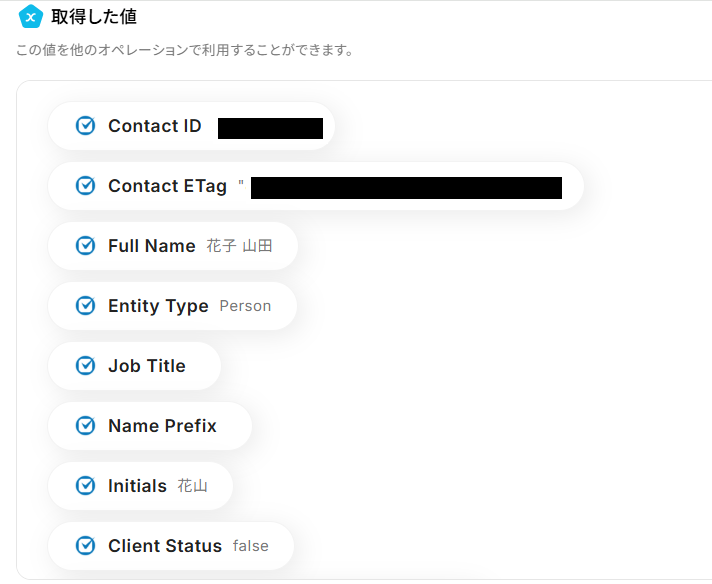Click the check icon beside Initials
This screenshot has height=584, width=712.
86,486
